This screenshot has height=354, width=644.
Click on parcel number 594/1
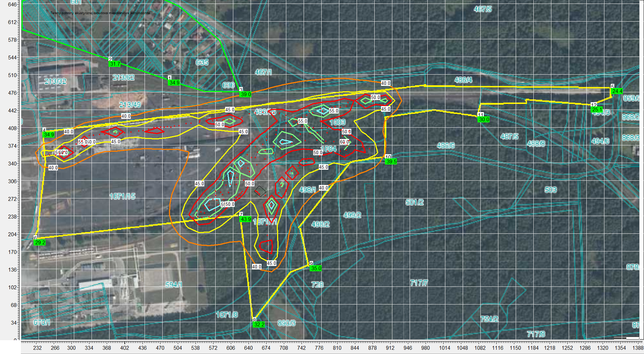(174, 285)
